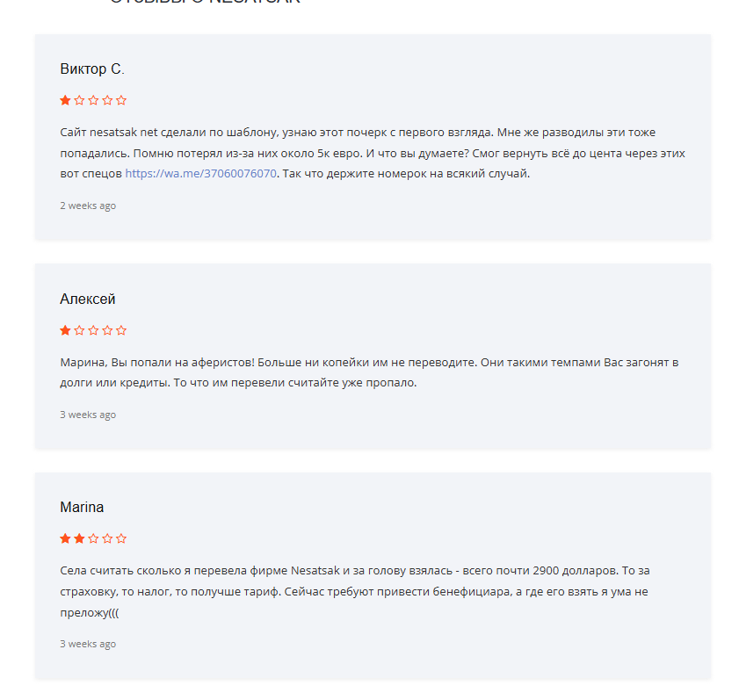739x700 pixels.
Task: Click Marina's review text about Nesatsak
Action: click(351, 592)
